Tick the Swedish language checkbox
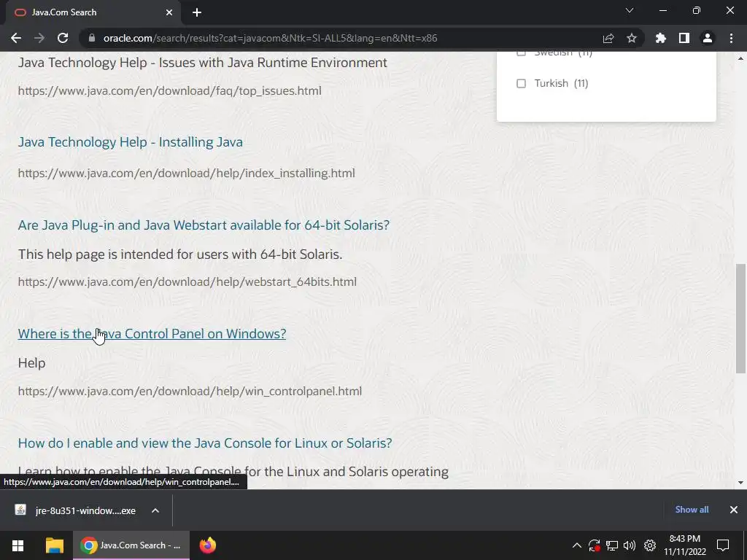The height and width of the screenshot is (560, 747). [x=521, y=52]
